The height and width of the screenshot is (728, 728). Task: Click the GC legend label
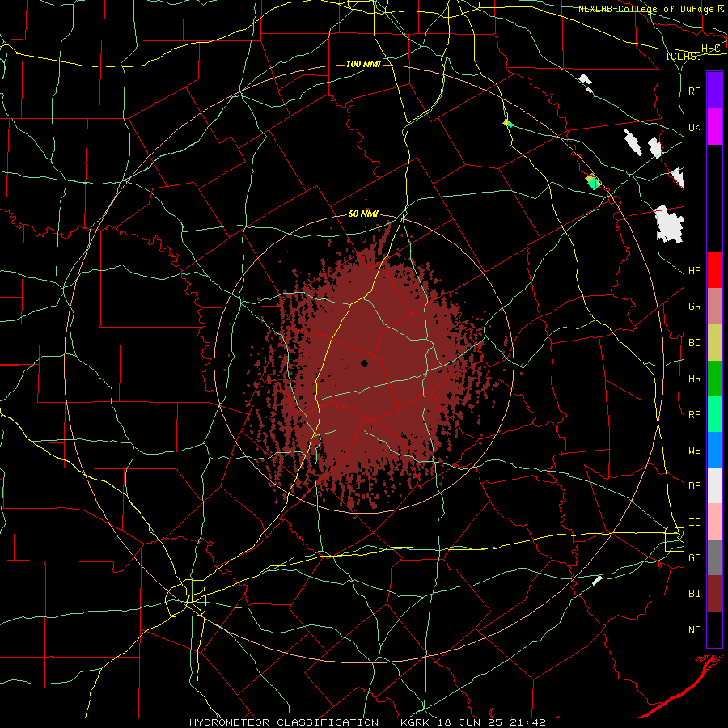(x=695, y=558)
